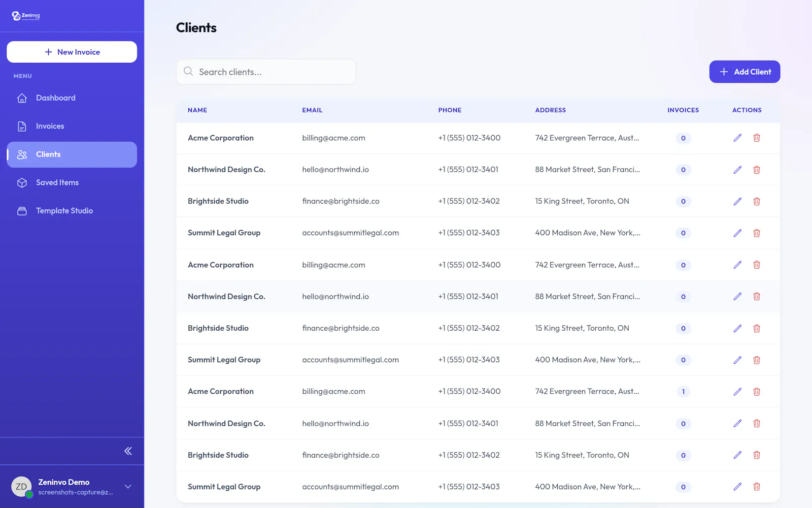Delete the second Summit Legal Group row

pyautogui.click(x=757, y=360)
